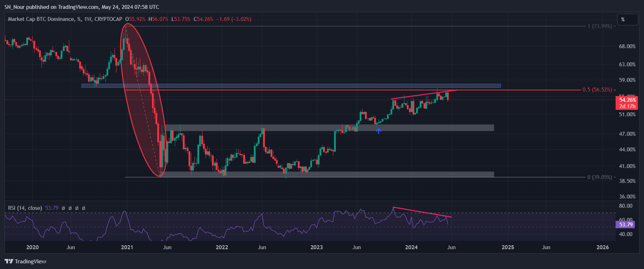The height and width of the screenshot is (269, 644).
Task: Click the 2023 time axis label
Action: [317, 247]
